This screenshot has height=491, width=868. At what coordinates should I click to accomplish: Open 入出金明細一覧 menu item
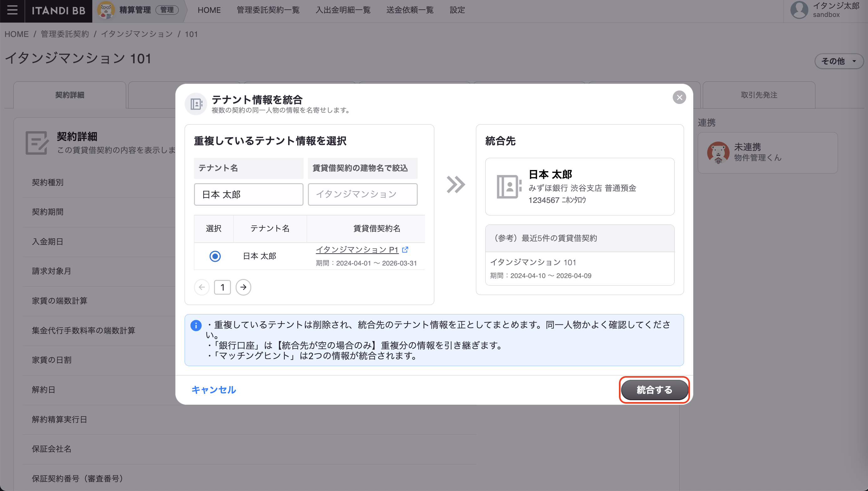[x=343, y=10]
